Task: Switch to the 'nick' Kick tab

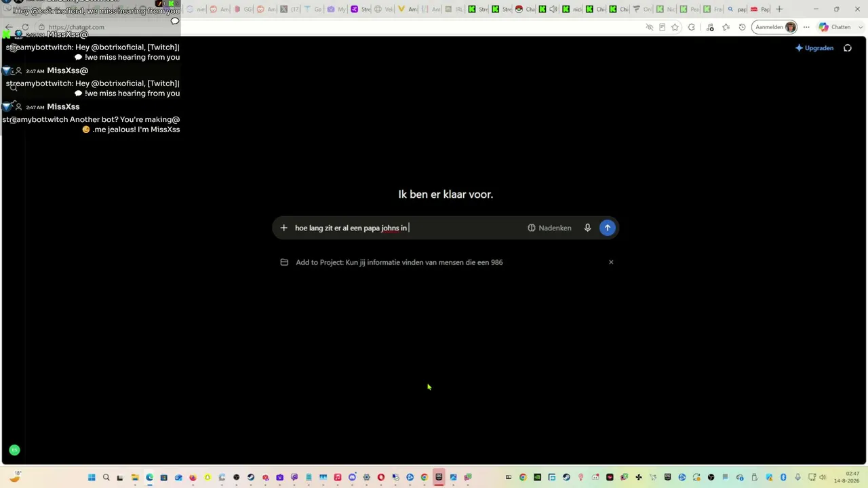Action: [572, 9]
